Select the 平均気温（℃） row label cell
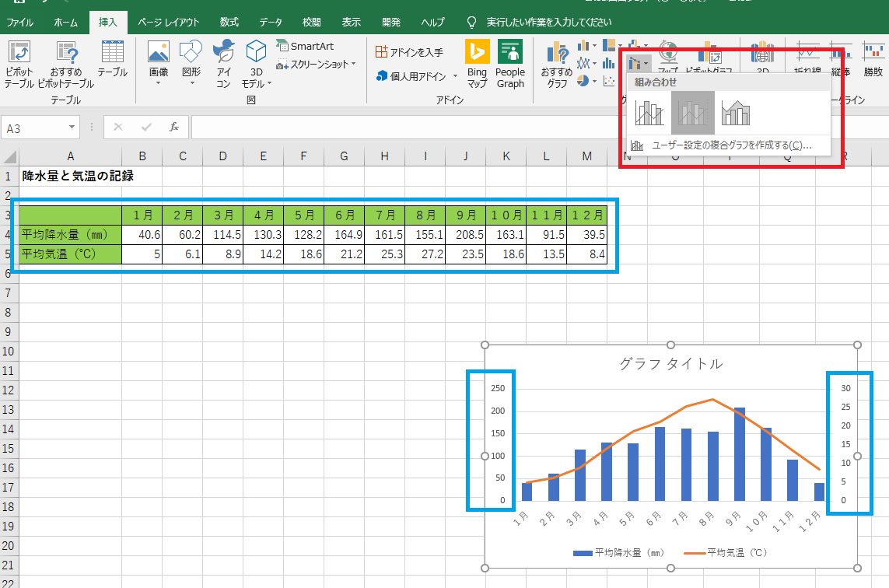 pyautogui.click(x=70, y=254)
